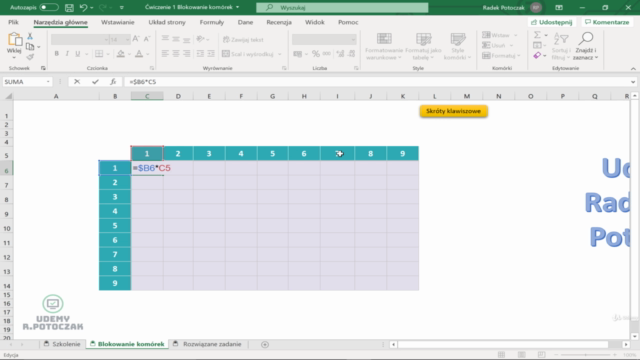640x360 pixels.
Task: Click the Page Layout view status icon
Action: [521, 355]
